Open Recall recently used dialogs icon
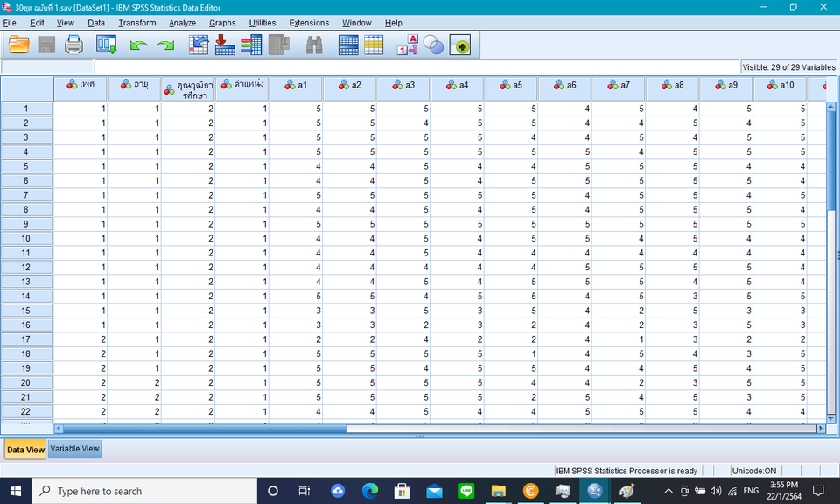Viewport: 840px width, 504px height. tap(106, 45)
